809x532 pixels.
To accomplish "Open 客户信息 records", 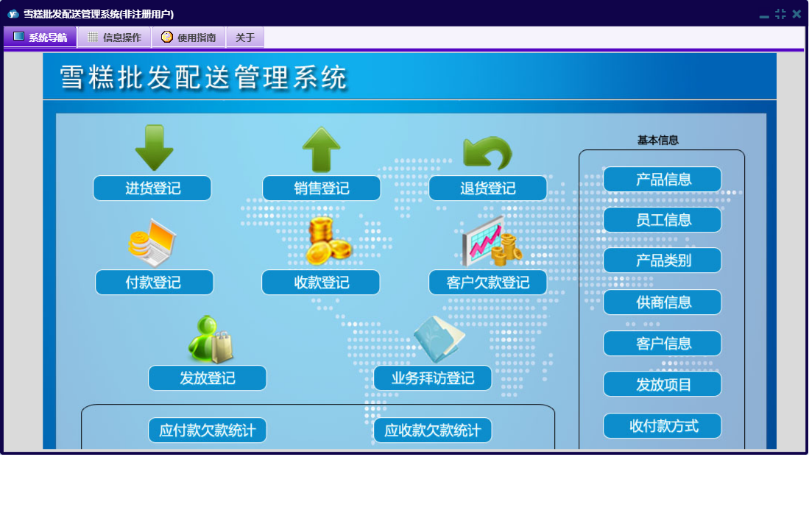I will [663, 344].
